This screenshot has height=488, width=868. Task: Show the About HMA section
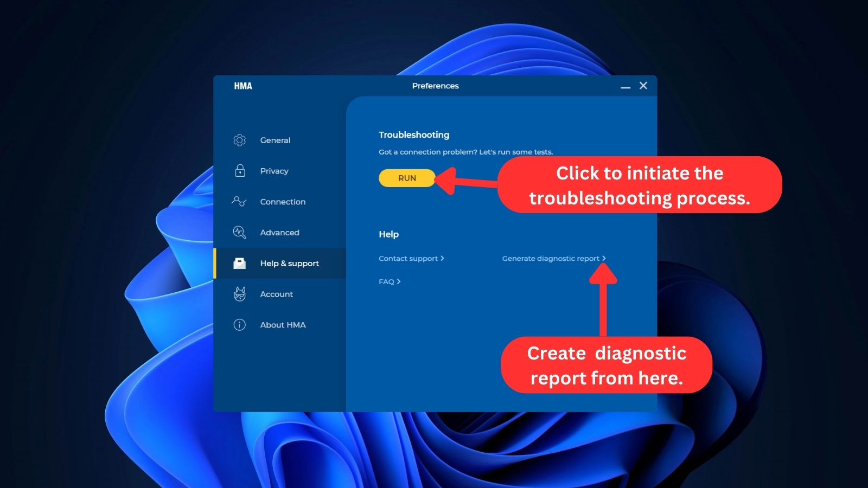280,325
